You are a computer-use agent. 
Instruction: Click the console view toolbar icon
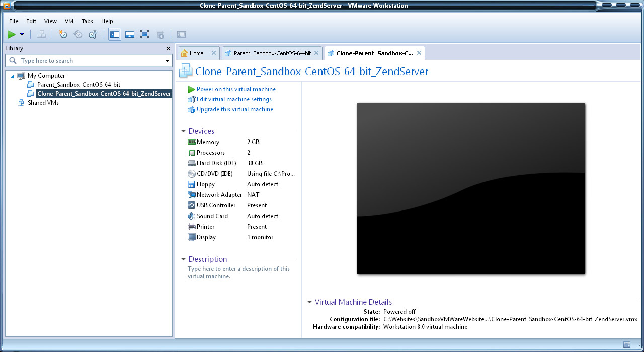tap(182, 34)
